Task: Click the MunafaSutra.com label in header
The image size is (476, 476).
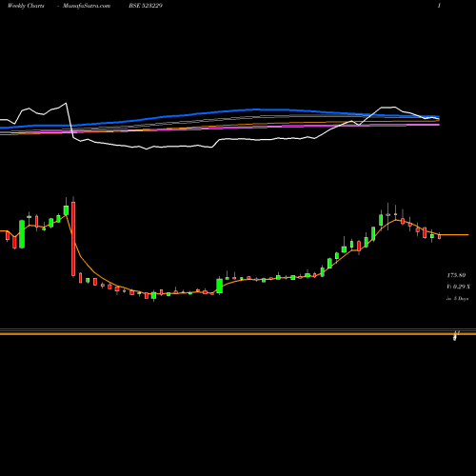Action: (87, 6)
